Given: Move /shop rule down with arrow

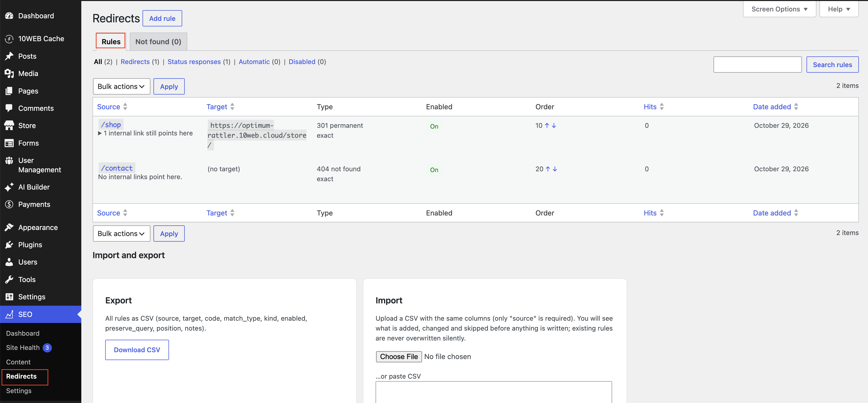Looking at the screenshot, I should point(554,126).
